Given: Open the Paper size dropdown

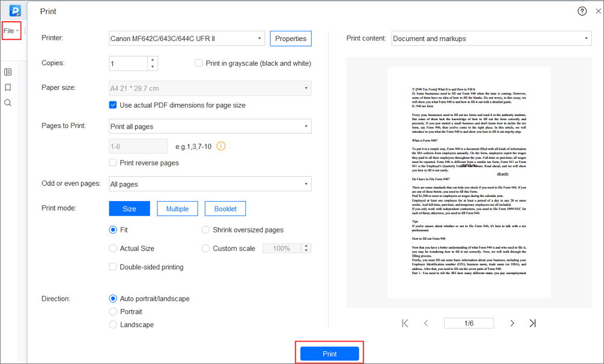Looking at the screenshot, I should pyautogui.click(x=210, y=89).
